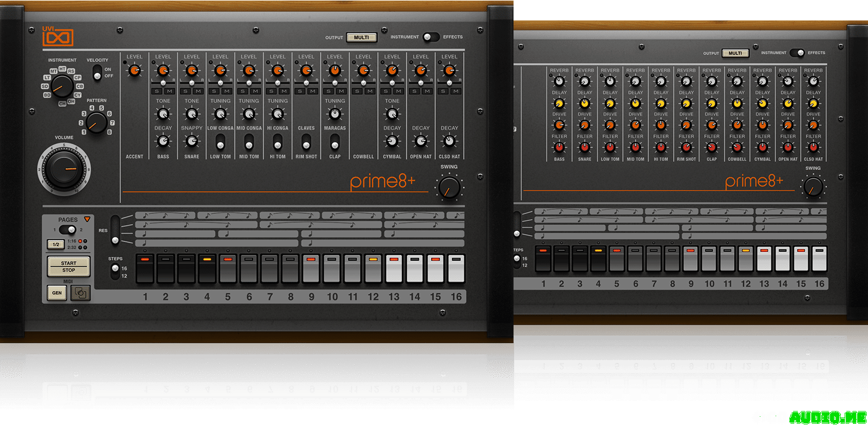Click the 1/2 pages button
This screenshot has width=868, height=425.
tap(56, 244)
